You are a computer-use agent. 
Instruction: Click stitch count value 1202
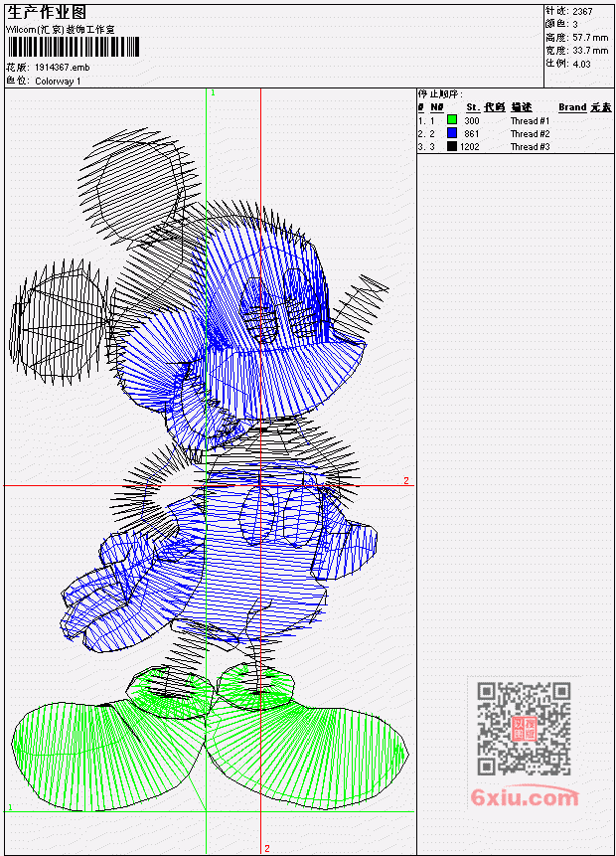tap(469, 146)
